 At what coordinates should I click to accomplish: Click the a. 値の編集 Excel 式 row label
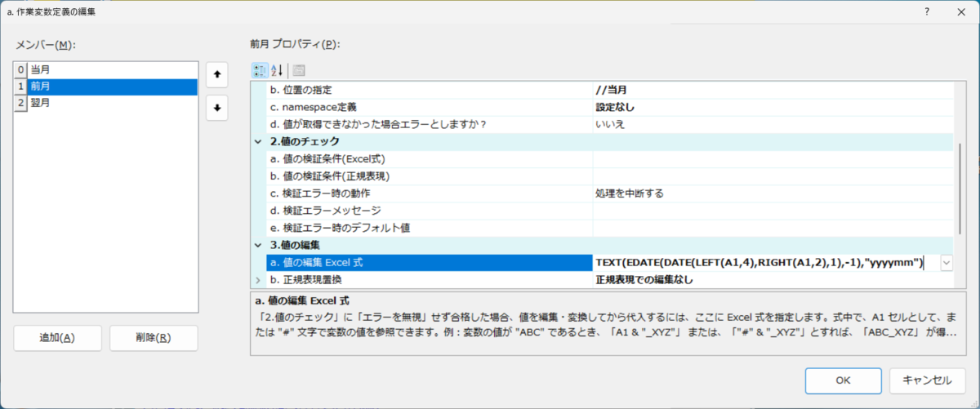tap(430, 262)
